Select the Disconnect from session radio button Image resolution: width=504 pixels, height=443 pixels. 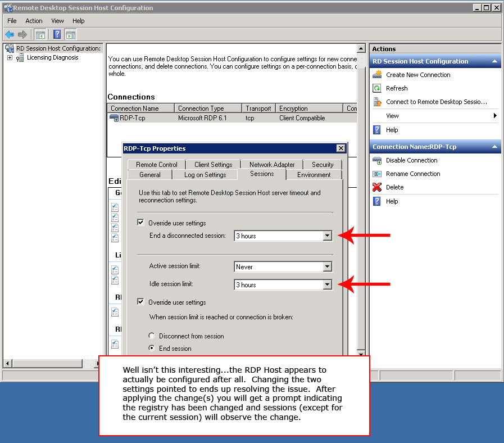152,336
